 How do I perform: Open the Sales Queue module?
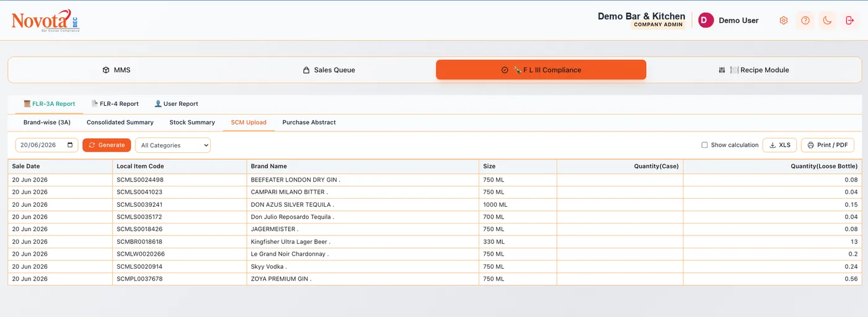[x=329, y=70]
